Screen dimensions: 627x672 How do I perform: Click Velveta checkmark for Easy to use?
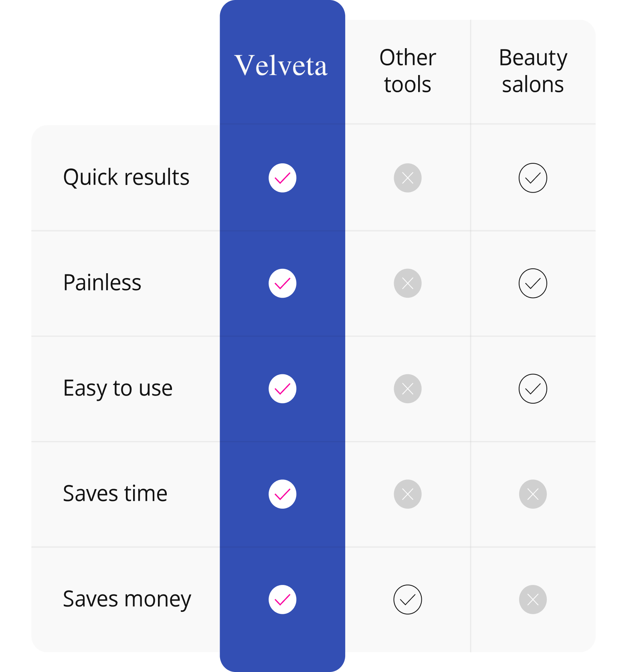282,389
